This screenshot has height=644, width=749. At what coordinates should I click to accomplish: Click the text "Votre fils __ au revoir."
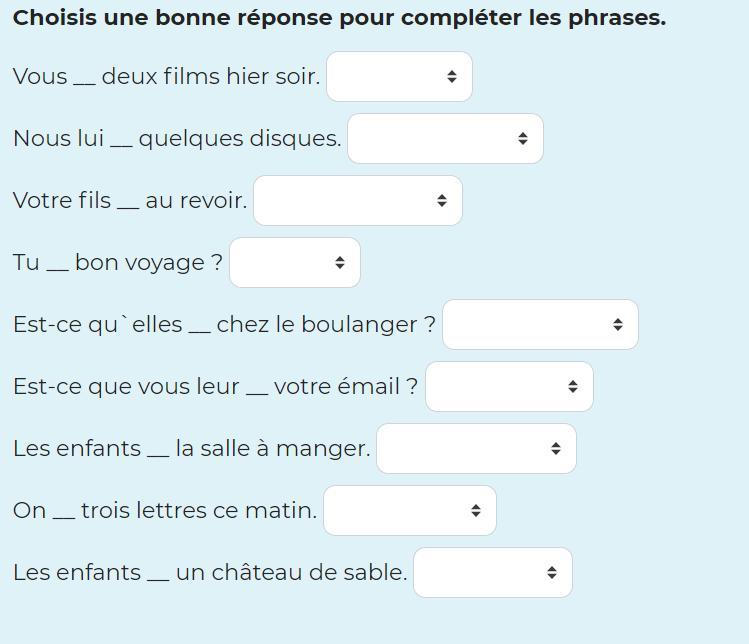(x=130, y=201)
